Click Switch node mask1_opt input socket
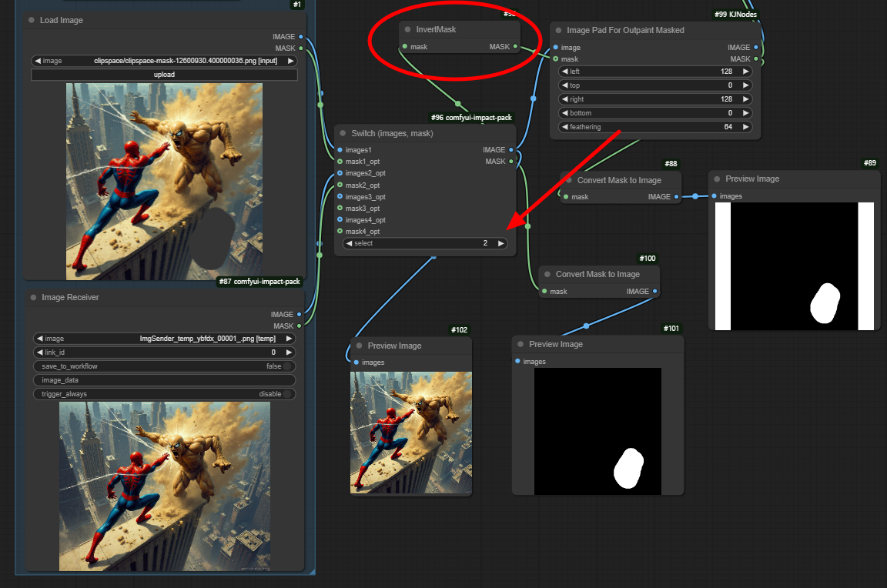This screenshot has height=588, width=887. coord(340,161)
